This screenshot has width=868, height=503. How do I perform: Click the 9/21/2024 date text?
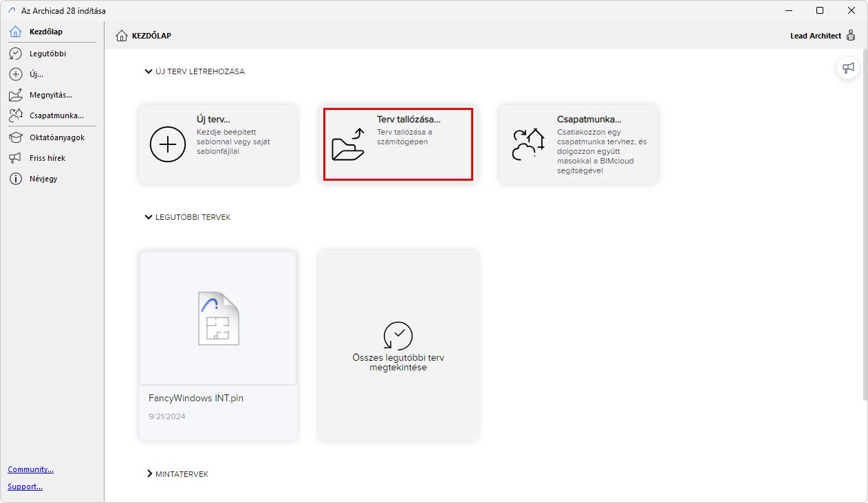tap(167, 416)
